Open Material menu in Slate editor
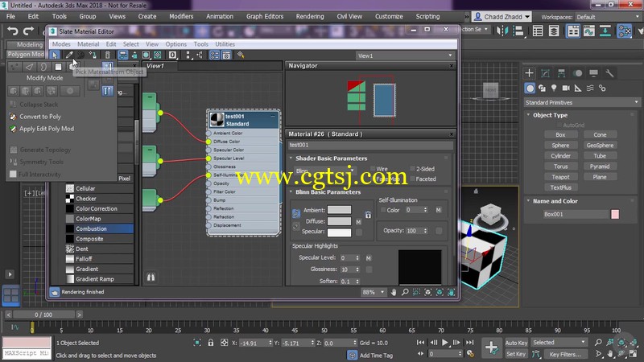Screen dimensions: 644x362 pyautogui.click(x=88, y=44)
